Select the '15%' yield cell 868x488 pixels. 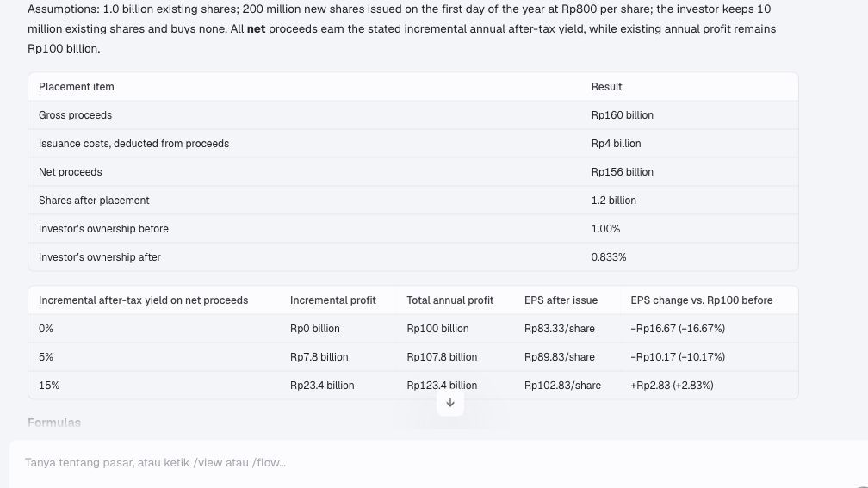(x=49, y=386)
